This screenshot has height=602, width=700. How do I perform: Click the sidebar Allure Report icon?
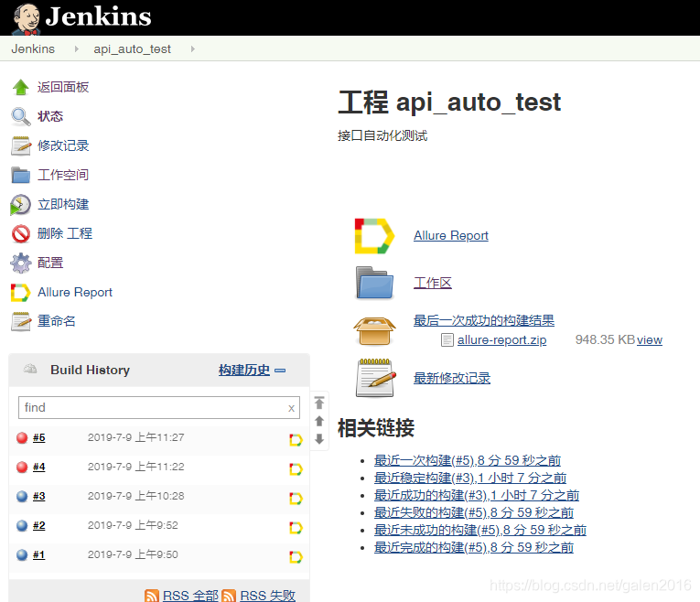tap(20, 293)
